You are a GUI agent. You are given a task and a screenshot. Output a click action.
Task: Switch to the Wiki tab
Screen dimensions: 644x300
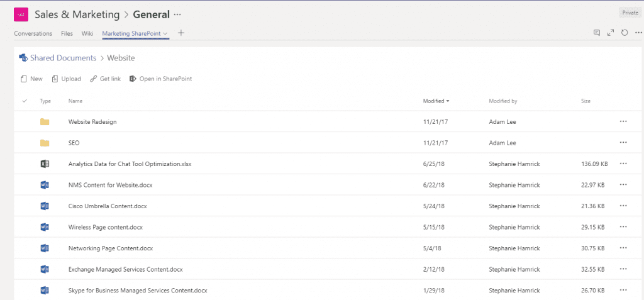point(87,34)
